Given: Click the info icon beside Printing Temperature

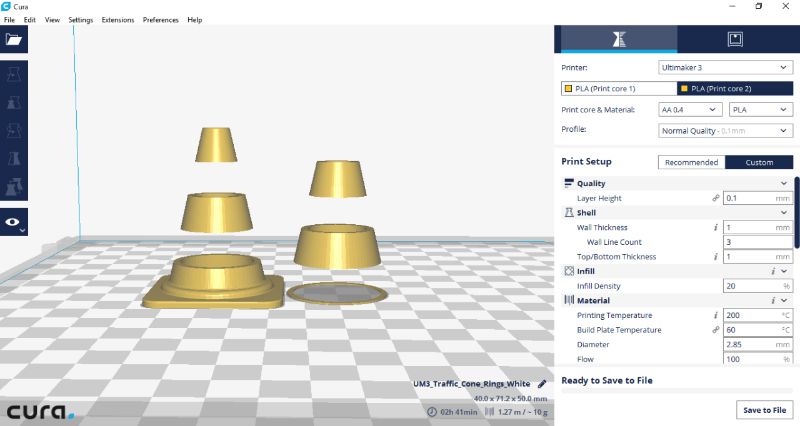Looking at the screenshot, I should click(716, 315).
